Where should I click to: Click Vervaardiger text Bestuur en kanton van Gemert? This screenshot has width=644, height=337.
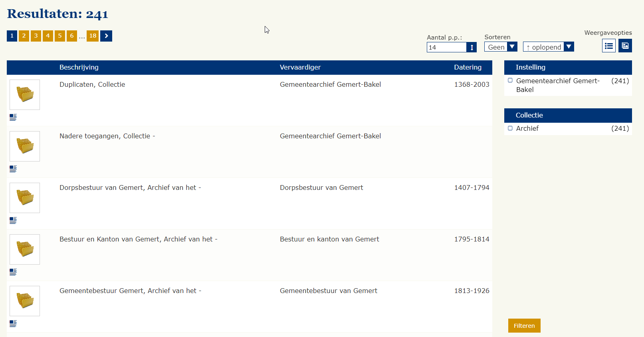(329, 239)
